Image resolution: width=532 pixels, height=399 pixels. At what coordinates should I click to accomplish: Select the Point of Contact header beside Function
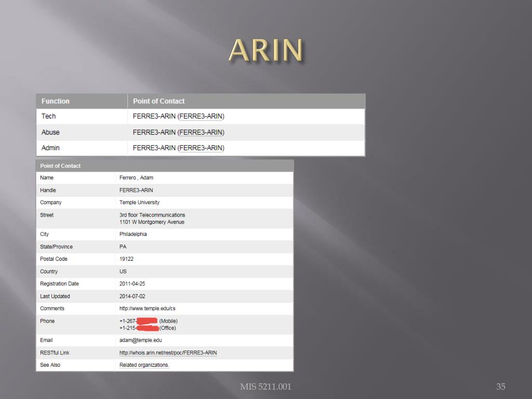point(159,101)
